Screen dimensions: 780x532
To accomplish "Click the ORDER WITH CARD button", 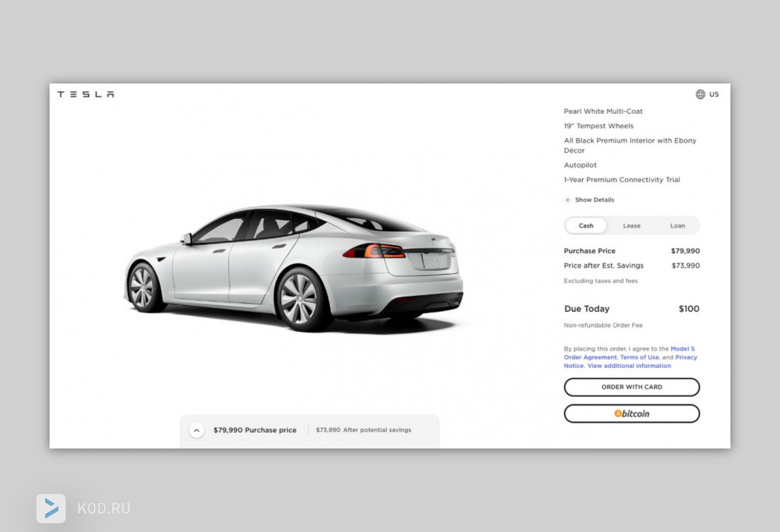I will (x=632, y=387).
